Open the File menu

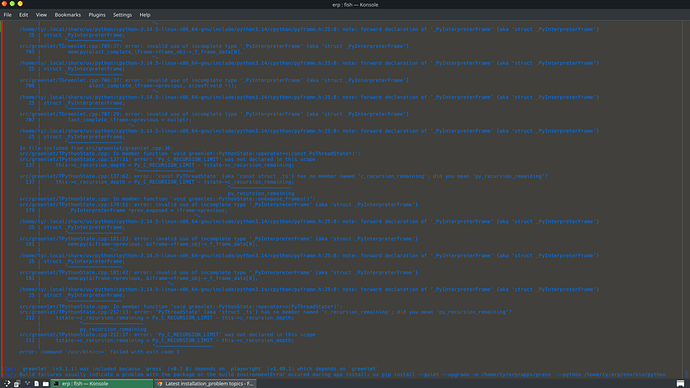coord(7,15)
